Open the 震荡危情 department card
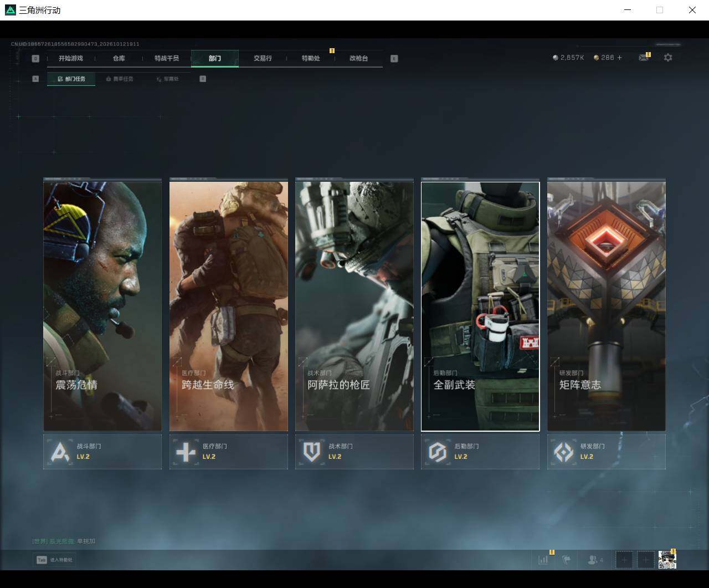Viewport: 709px width, 588px height. click(x=102, y=306)
